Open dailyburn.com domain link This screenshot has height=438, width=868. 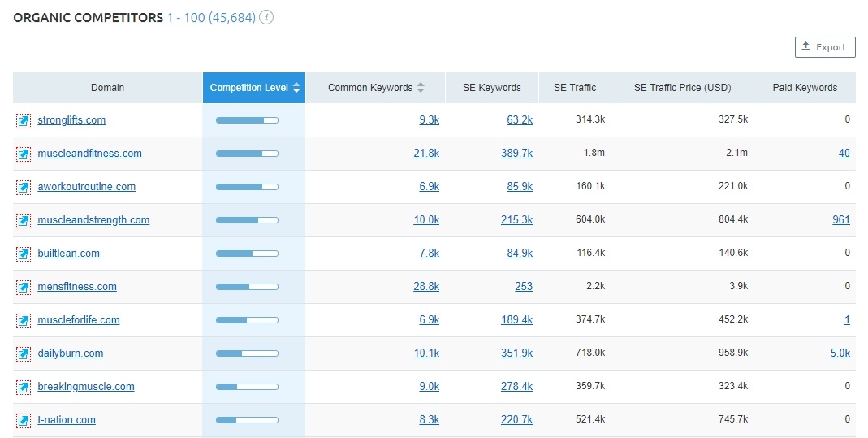pyautogui.click(x=71, y=353)
